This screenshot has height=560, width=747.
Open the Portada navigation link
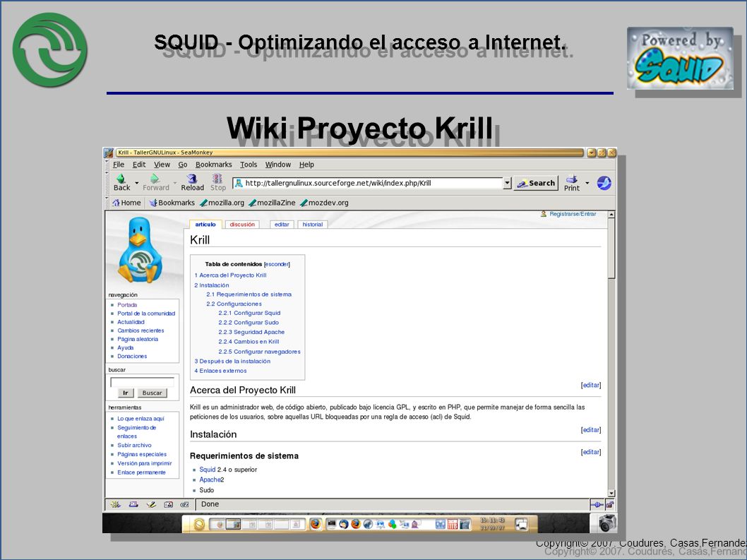127,305
